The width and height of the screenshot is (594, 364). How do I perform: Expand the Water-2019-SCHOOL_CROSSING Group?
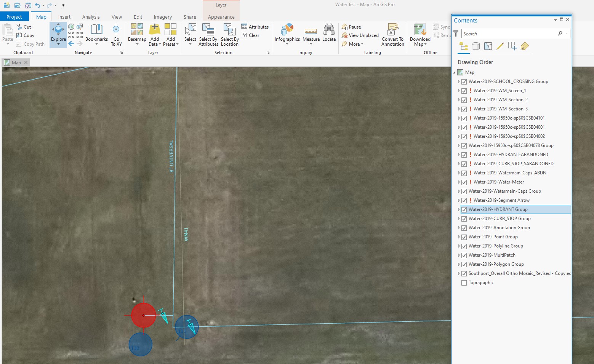tap(459, 82)
